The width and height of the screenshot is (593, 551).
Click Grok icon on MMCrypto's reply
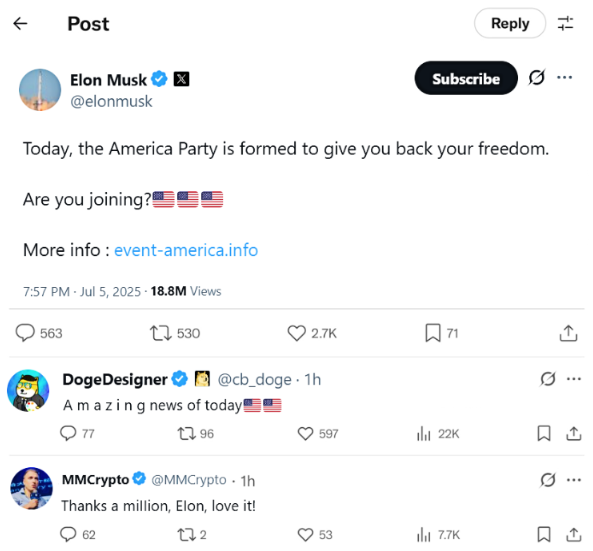pyautogui.click(x=548, y=480)
